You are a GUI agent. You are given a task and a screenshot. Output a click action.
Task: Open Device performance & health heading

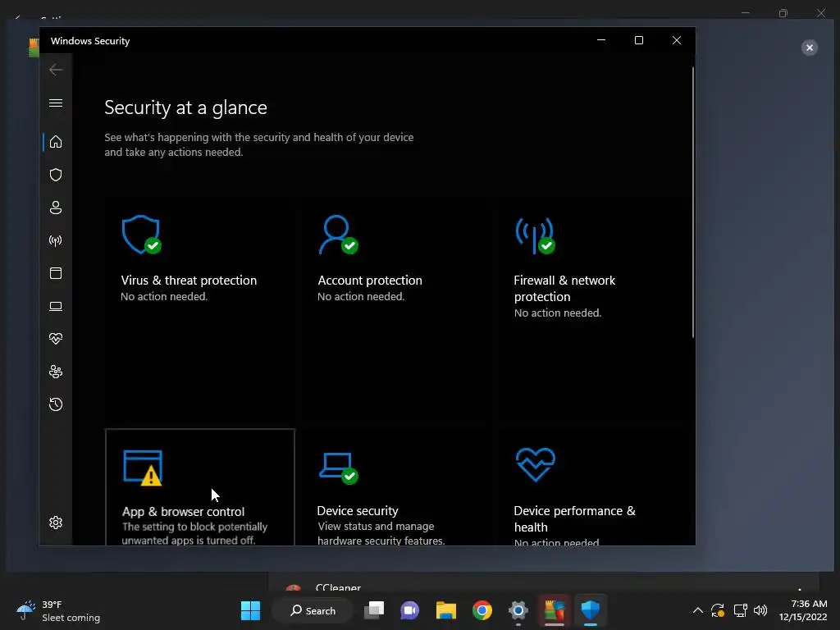pyautogui.click(x=574, y=518)
